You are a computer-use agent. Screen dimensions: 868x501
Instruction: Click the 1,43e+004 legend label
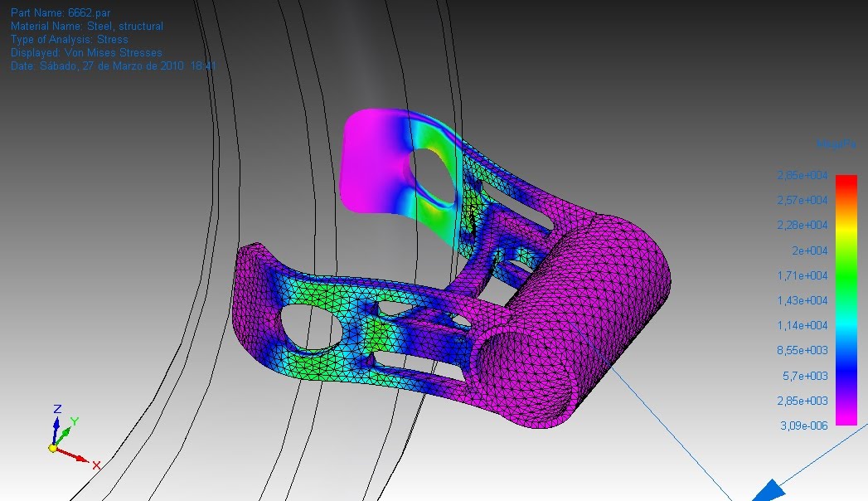click(x=802, y=300)
